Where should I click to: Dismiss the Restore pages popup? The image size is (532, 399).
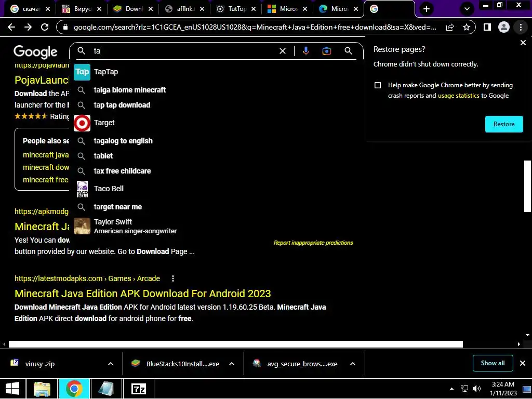[523, 43]
